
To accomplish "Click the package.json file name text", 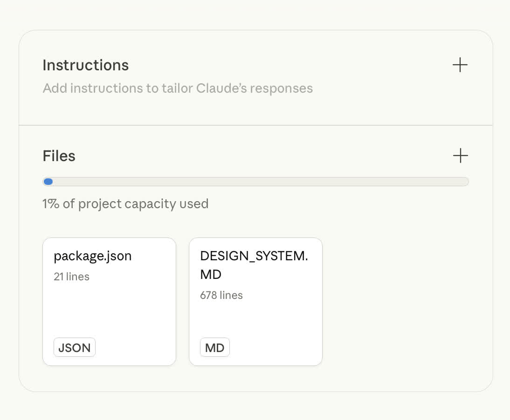I will tap(93, 256).
